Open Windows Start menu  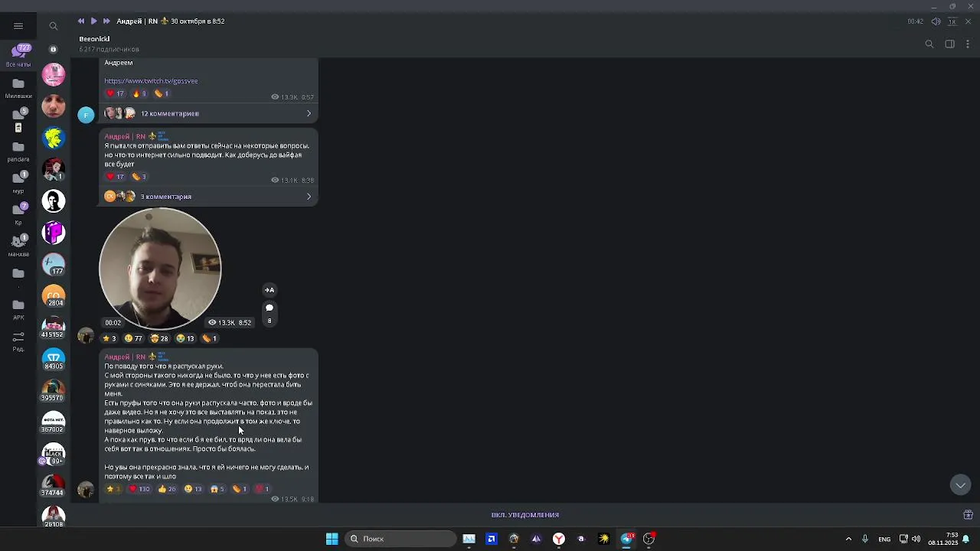332,539
